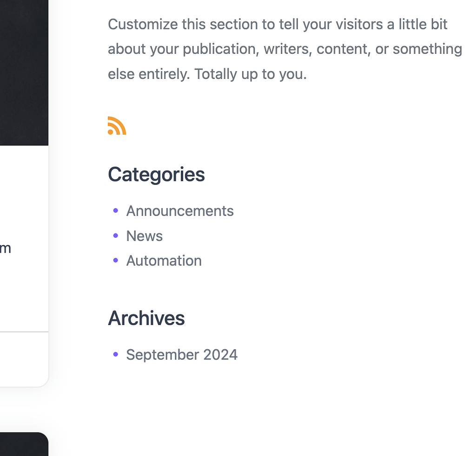Click the dark thumbnail at bottom left
The width and height of the screenshot is (476, 456).
[x=23, y=445]
